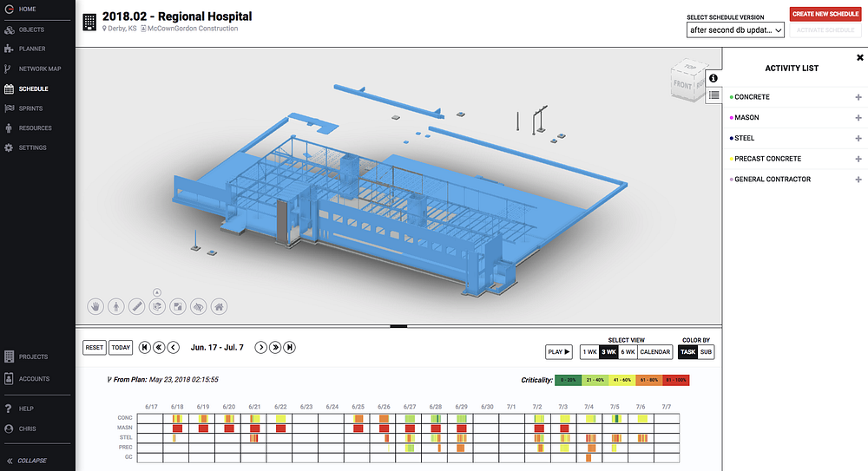Switch to 6 WK view

click(628, 352)
